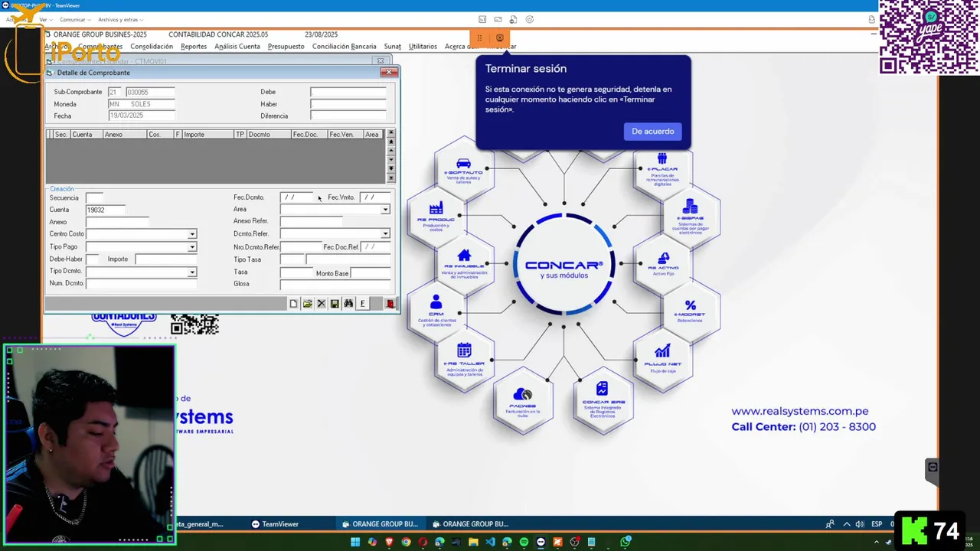Open the Comunicar menu in TeamViewer
The height and width of the screenshot is (551, 980).
point(75,19)
